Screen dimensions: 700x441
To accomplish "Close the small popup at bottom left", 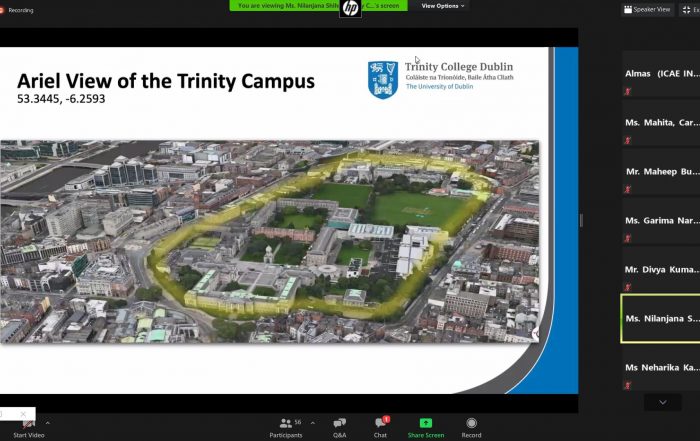I will [x=23, y=414].
